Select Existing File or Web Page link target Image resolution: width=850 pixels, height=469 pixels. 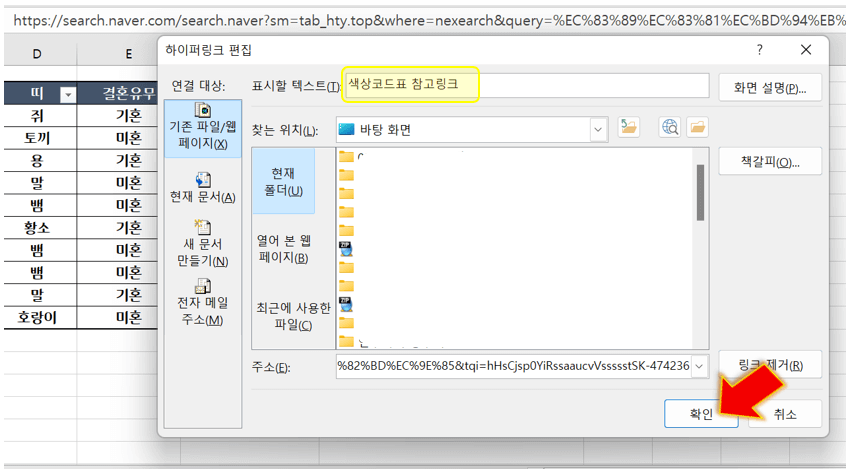pos(203,129)
